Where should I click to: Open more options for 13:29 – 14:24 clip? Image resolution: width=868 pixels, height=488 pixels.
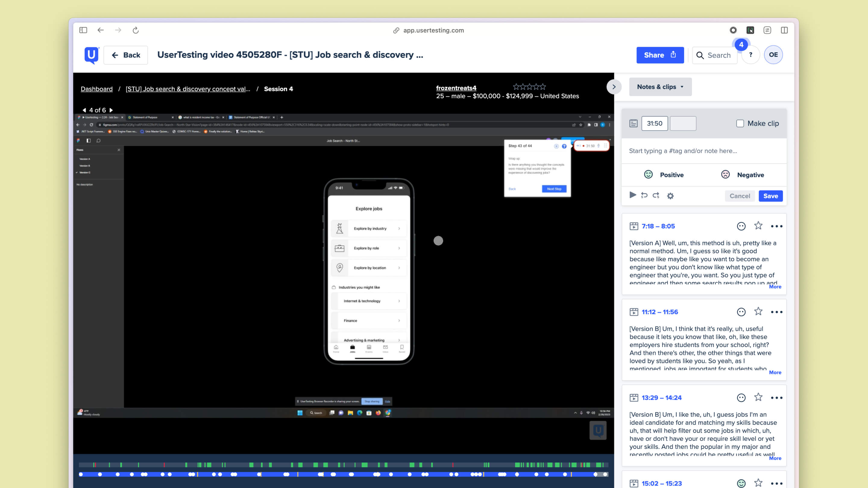click(x=777, y=398)
